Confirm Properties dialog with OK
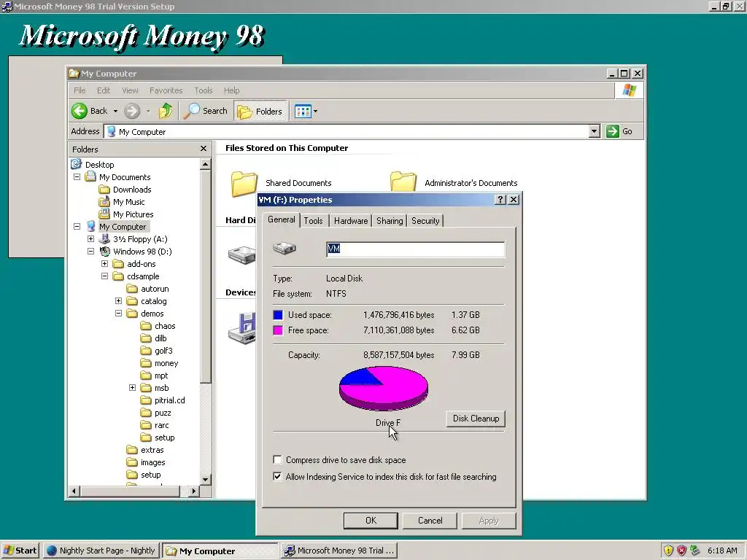 [371, 521]
